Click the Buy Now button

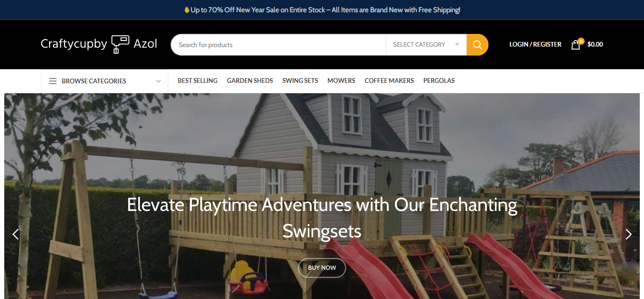[x=322, y=268]
